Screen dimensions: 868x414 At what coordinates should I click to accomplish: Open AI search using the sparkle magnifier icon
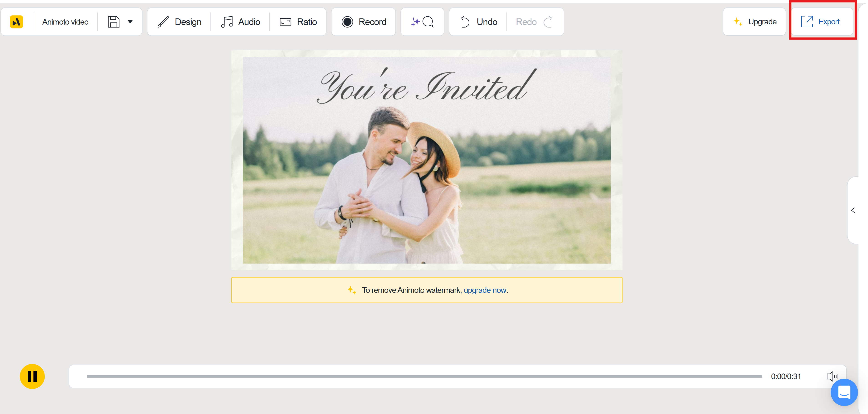tap(422, 22)
